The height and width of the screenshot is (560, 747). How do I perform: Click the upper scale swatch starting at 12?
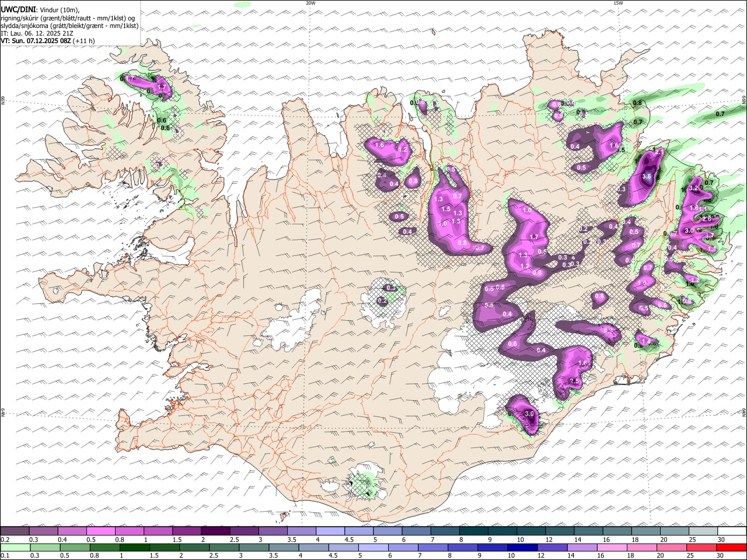(x=560, y=531)
